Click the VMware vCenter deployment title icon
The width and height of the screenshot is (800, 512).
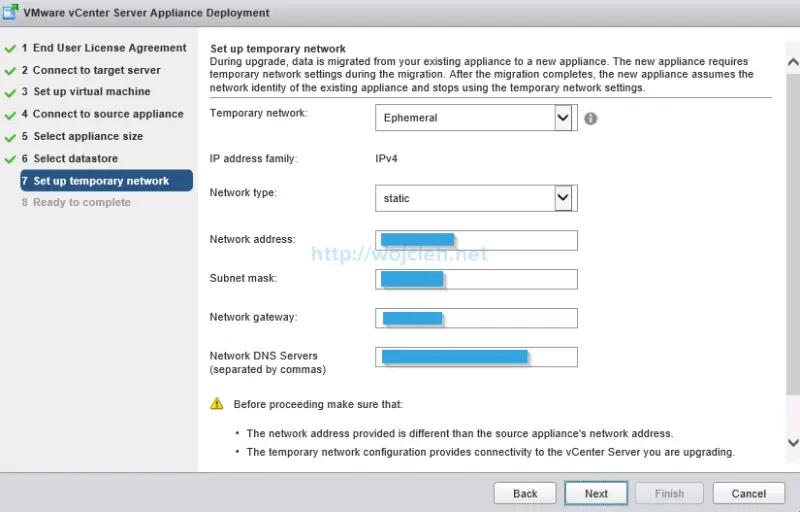tap(10, 12)
